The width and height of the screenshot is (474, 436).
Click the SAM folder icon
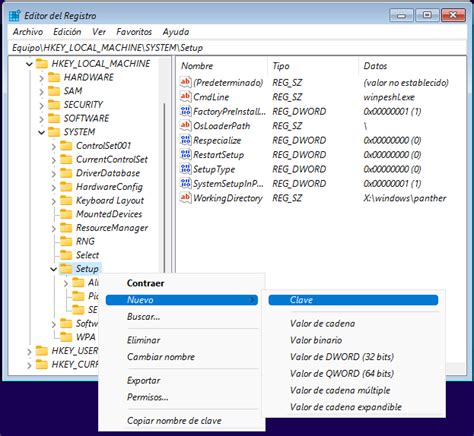(x=54, y=91)
